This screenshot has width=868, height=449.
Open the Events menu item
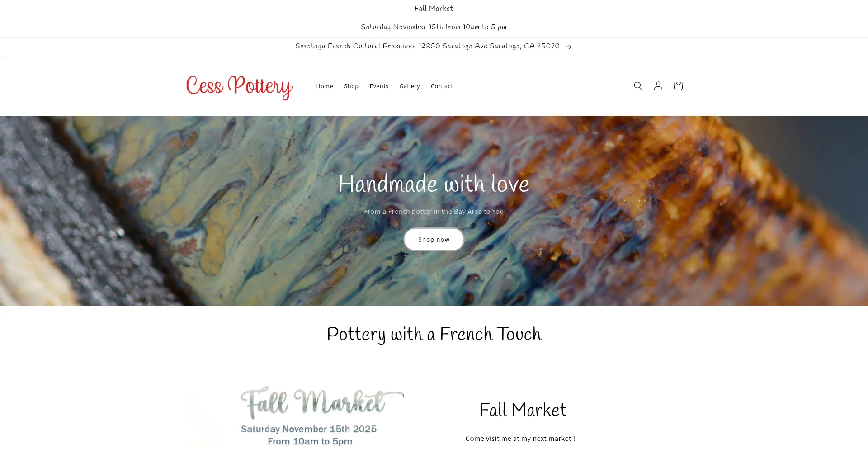pos(379,86)
